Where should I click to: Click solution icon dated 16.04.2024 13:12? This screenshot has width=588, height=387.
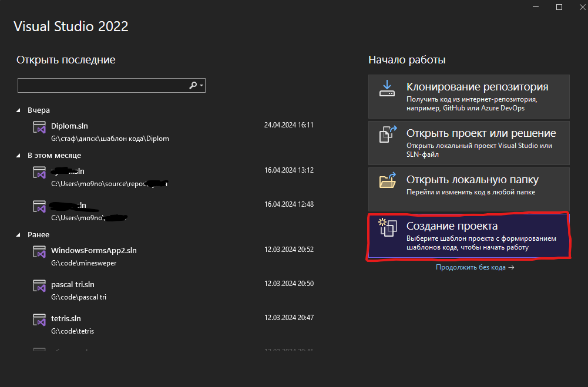(x=39, y=173)
